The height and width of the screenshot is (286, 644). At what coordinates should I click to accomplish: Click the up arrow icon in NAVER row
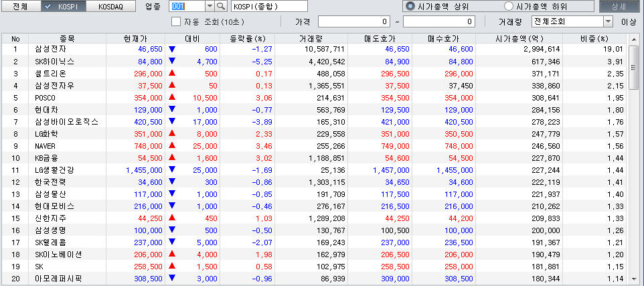(172, 145)
